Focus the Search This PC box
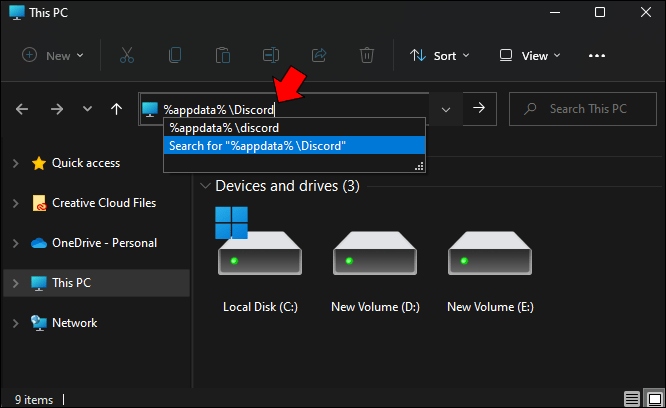666x408 pixels. [583, 109]
